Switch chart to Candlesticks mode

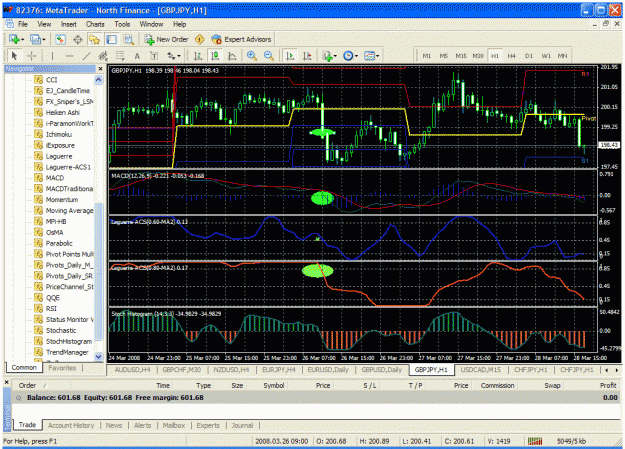tap(215, 56)
